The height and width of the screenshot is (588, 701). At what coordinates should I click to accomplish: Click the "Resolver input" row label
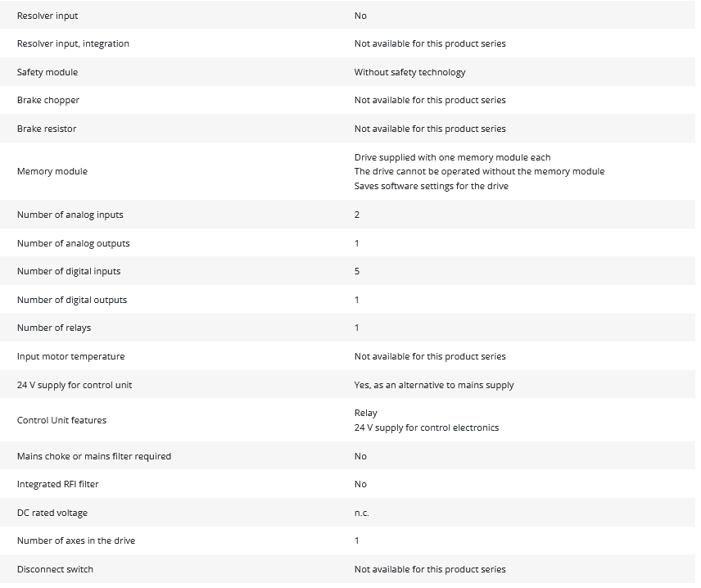pos(47,16)
